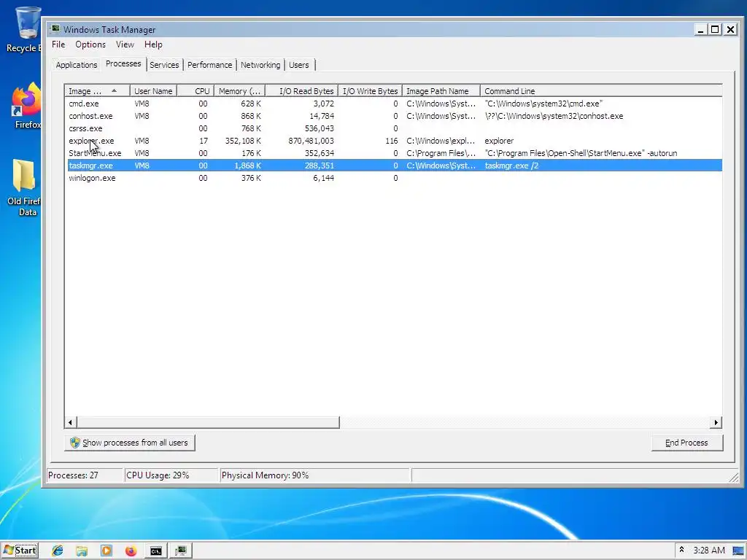Open the Help menu

[x=153, y=44]
